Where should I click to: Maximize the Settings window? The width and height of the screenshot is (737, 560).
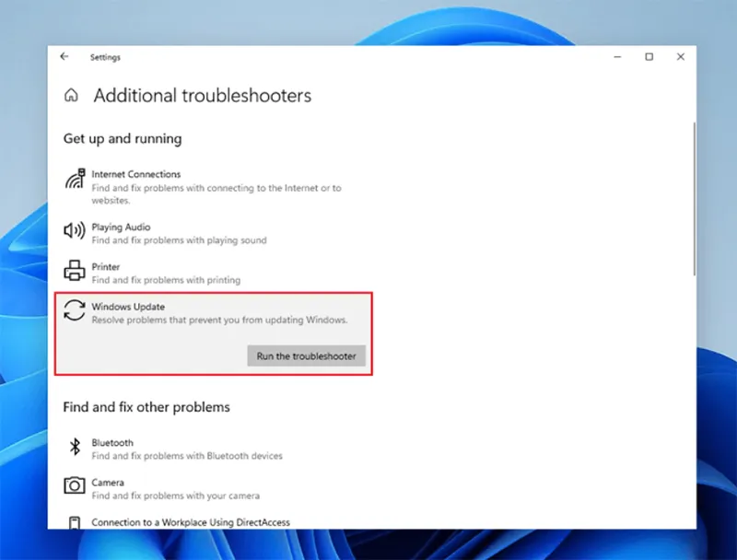[x=649, y=57]
